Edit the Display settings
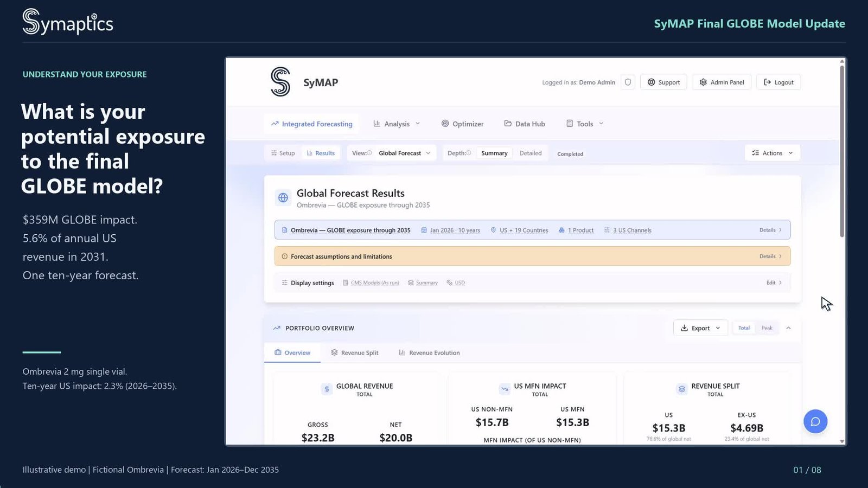868x488 pixels. (774, 282)
